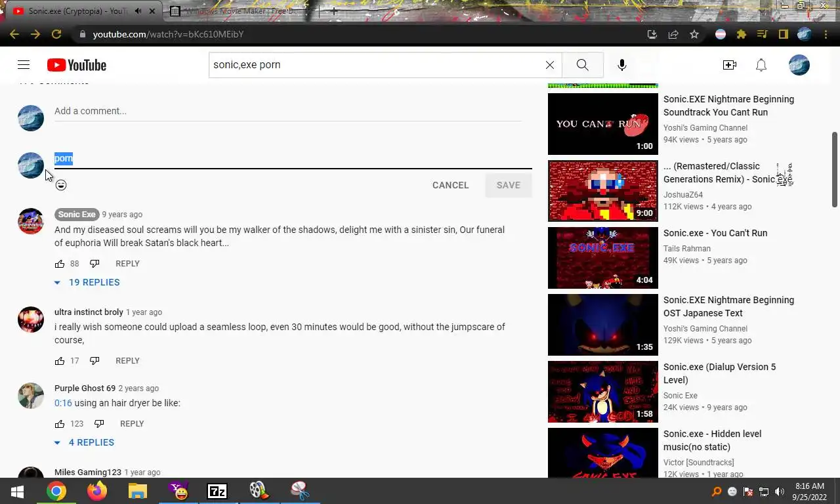Open the Chrome three-dot menu
The width and height of the screenshot is (840, 504).
tap(826, 34)
